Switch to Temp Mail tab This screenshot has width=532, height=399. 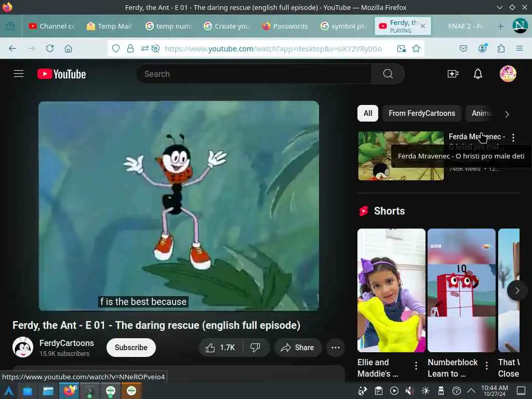pos(109,26)
